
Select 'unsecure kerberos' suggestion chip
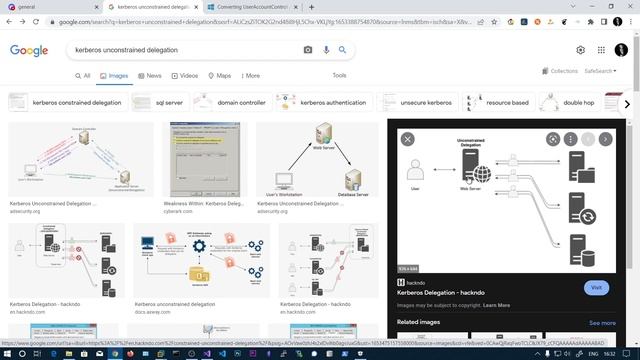[x=418, y=102]
